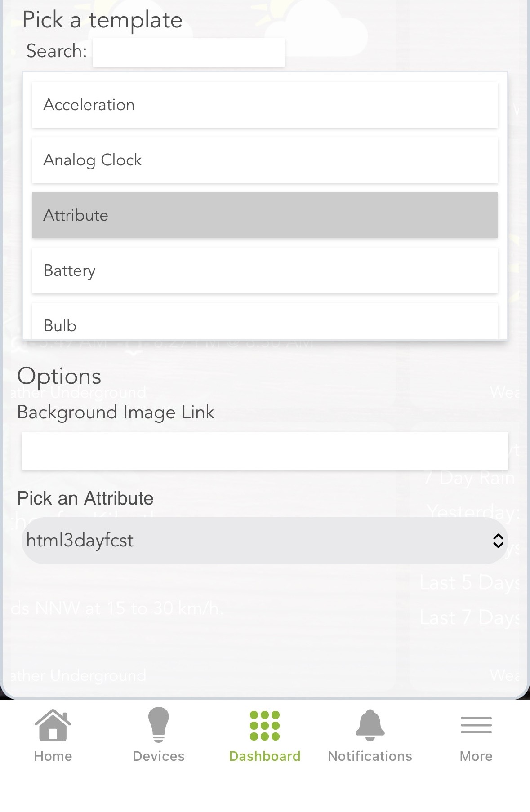Choose the Analog Clock template
Viewport: 530px width, 812px height.
click(265, 160)
